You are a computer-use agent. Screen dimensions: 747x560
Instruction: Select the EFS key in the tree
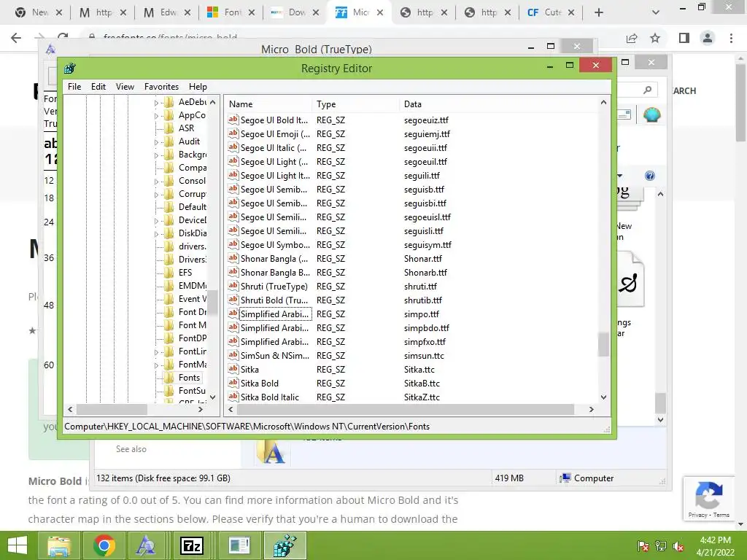coord(185,273)
